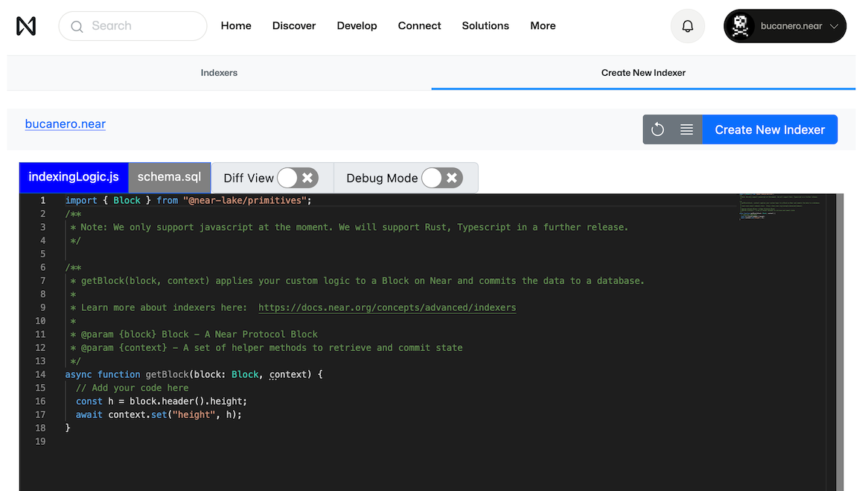
Task: Reset the indexer code with the reload icon
Action: pyautogui.click(x=657, y=129)
